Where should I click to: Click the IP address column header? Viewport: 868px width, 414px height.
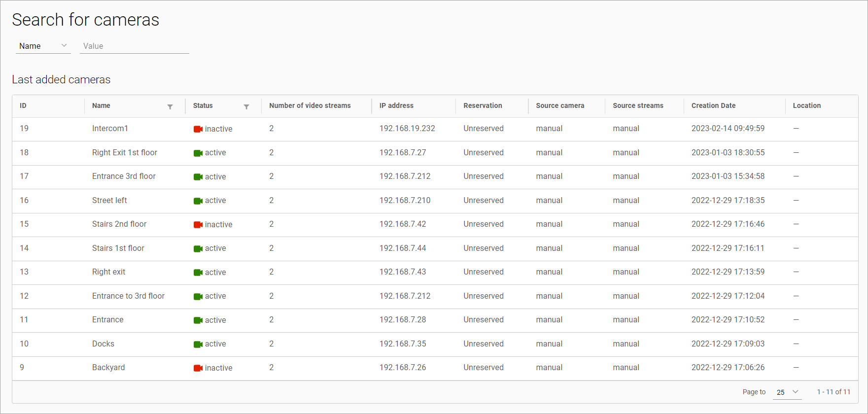click(396, 105)
